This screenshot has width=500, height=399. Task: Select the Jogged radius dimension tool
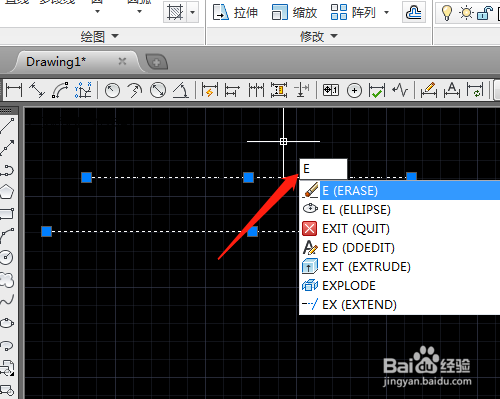point(135,90)
